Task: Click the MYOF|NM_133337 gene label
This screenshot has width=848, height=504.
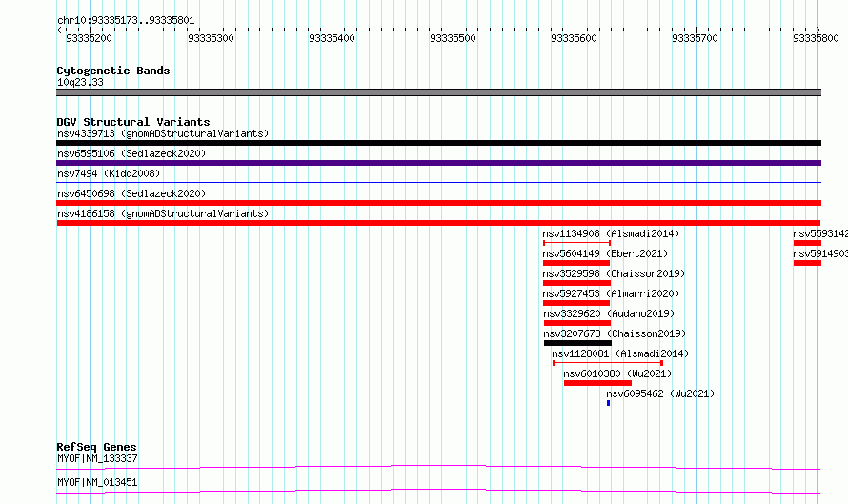Action: (97, 458)
